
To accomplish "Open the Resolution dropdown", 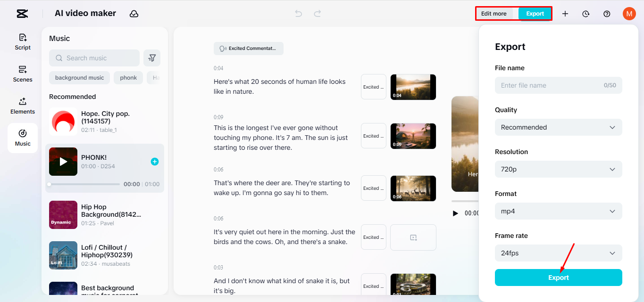I will click(x=558, y=169).
